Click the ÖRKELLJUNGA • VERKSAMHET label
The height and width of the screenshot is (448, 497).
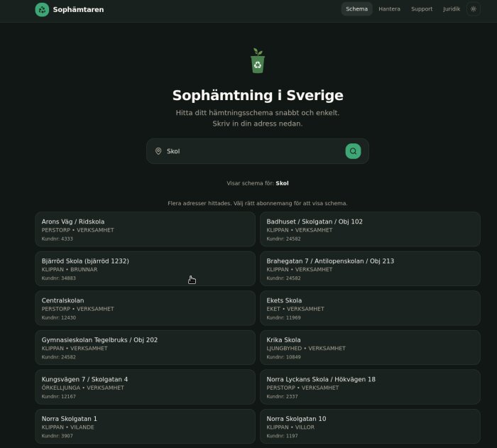click(83, 388)
